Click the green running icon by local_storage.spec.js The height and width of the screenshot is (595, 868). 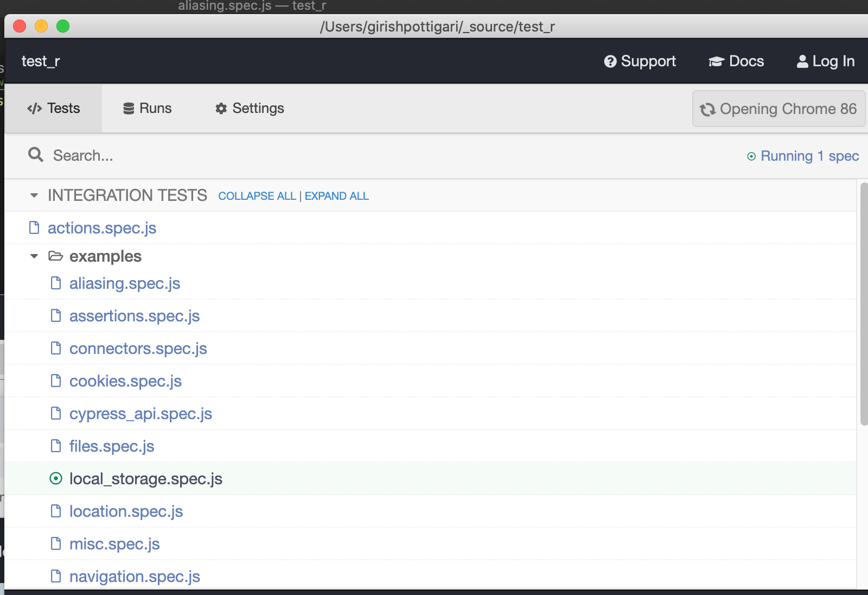56,478
